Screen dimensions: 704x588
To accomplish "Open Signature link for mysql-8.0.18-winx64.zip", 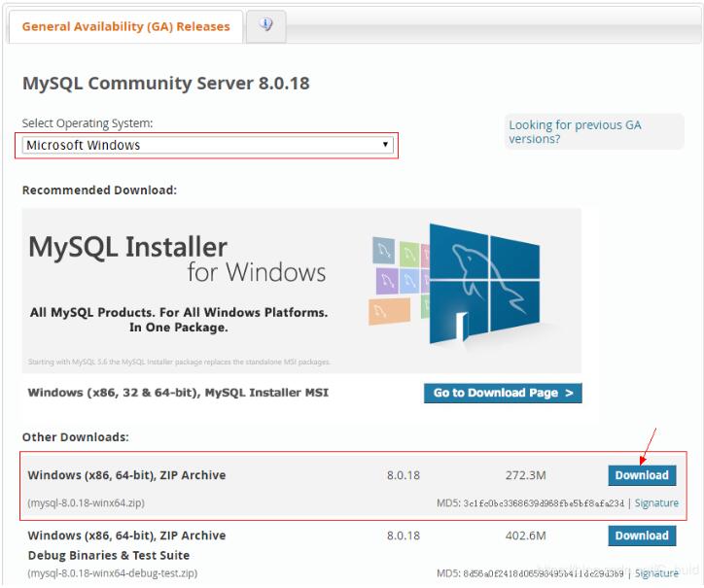I will pos(656,503).
